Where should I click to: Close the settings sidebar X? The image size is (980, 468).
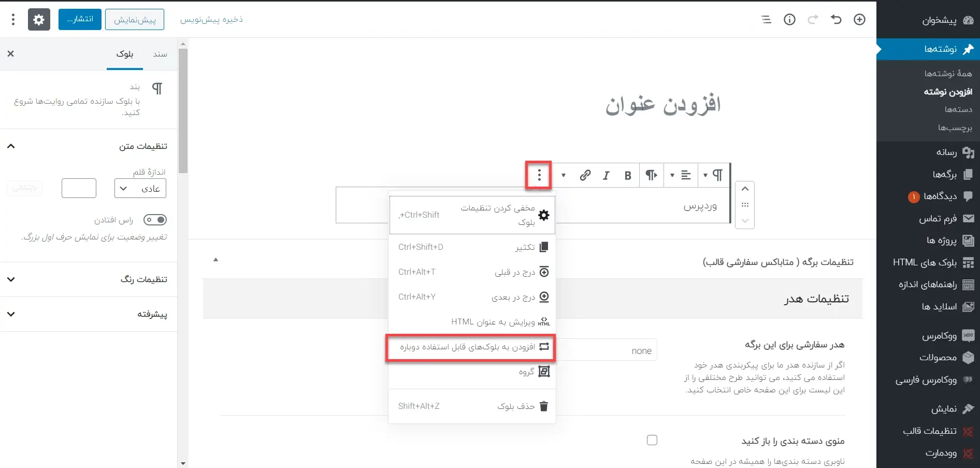click(11, 54)
